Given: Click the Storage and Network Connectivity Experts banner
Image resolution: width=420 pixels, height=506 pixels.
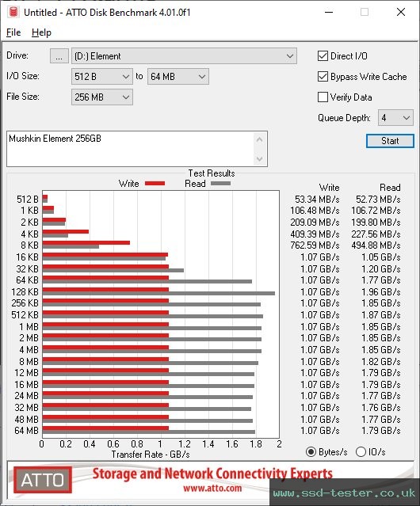Looking at the screenshot, I should (212, 474).
